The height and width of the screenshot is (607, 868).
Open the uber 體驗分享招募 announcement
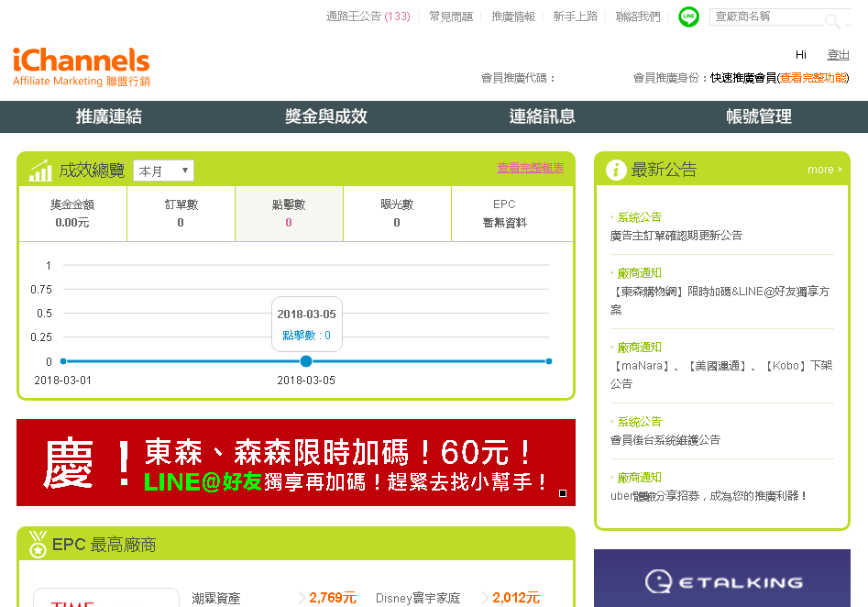pos(708,496)
